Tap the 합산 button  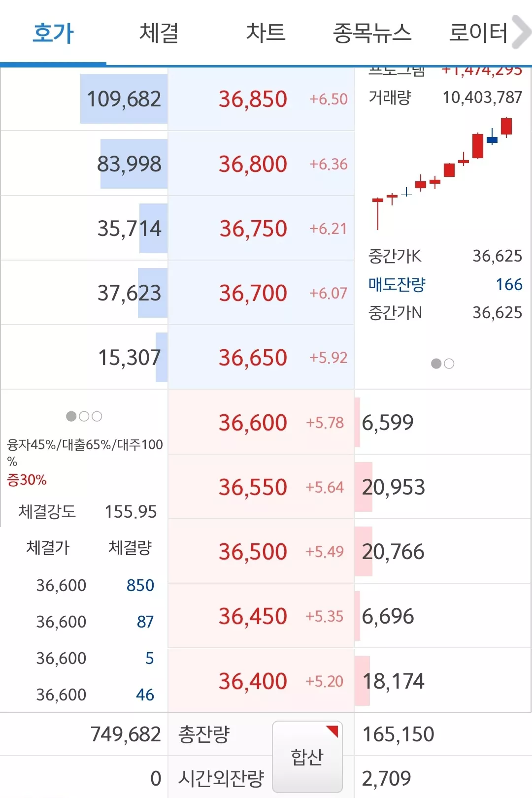tap(307, 757)
